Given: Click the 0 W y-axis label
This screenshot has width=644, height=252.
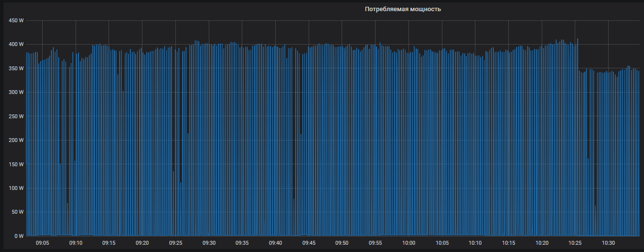Looking at the screenshot, I should click(19, 236).
